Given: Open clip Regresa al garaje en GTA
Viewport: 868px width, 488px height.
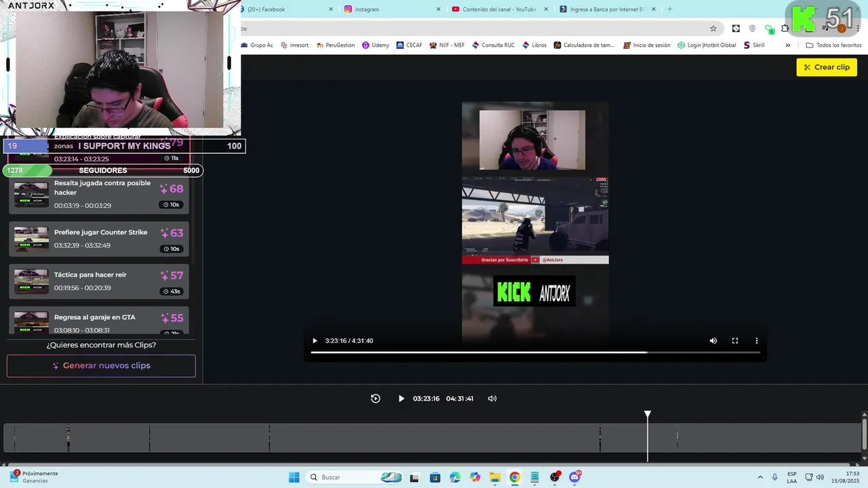Looking at the screenshot, I should 99,321.
